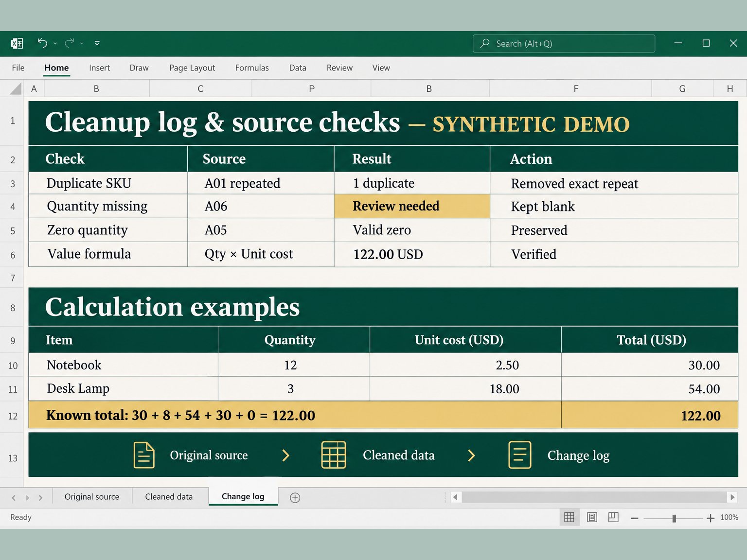747x560 pixels.
Task: Switch to Page Break Preview icon
Action: [x=613, y=517]
